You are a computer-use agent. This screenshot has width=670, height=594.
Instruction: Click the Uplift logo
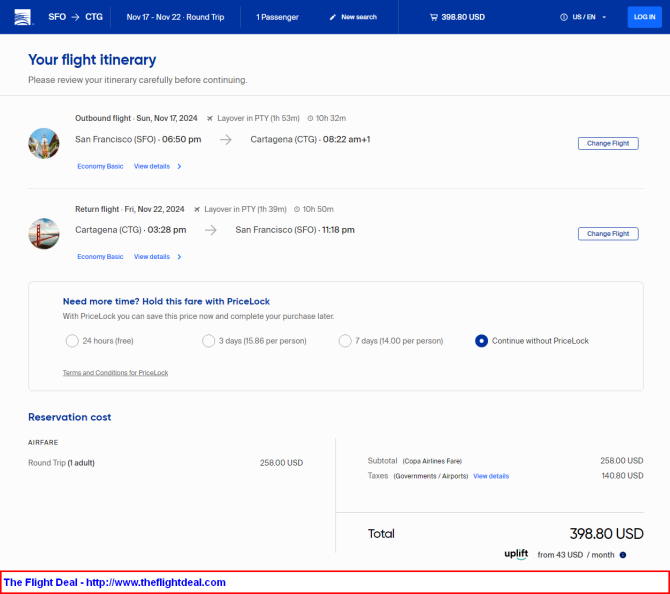(516, 554)
